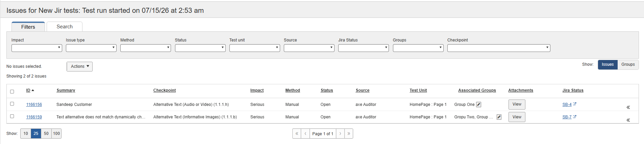
Task: Click 'Page 1 of 1' pagination label
Action: 323,134
